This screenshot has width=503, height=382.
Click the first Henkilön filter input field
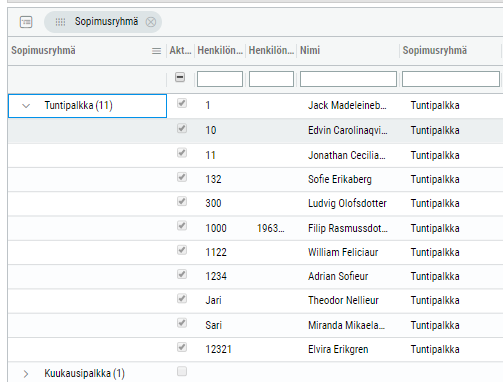pos(220,79)
